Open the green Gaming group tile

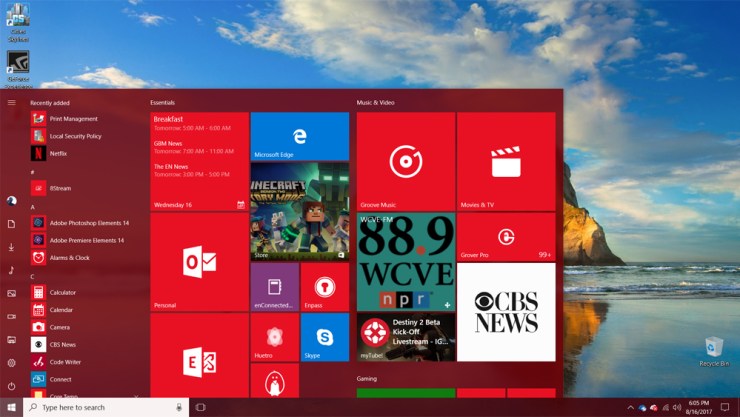pyautogui.click(x=406, y=393)
